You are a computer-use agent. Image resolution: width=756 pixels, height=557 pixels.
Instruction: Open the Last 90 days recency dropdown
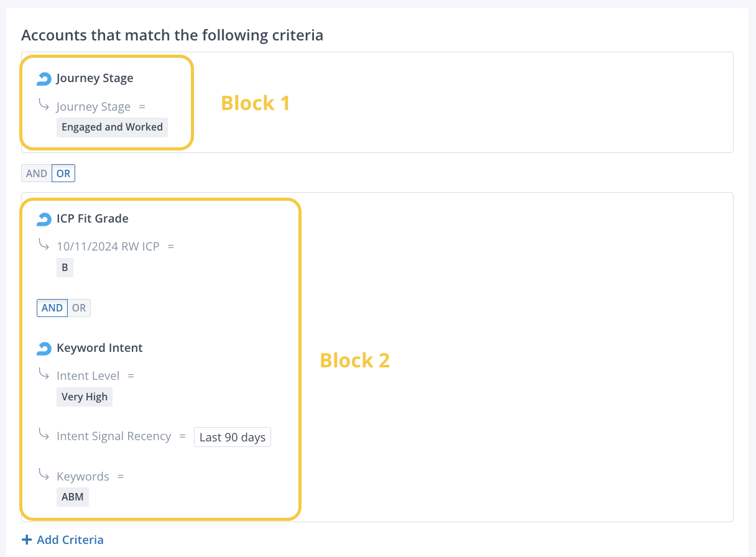233,437
